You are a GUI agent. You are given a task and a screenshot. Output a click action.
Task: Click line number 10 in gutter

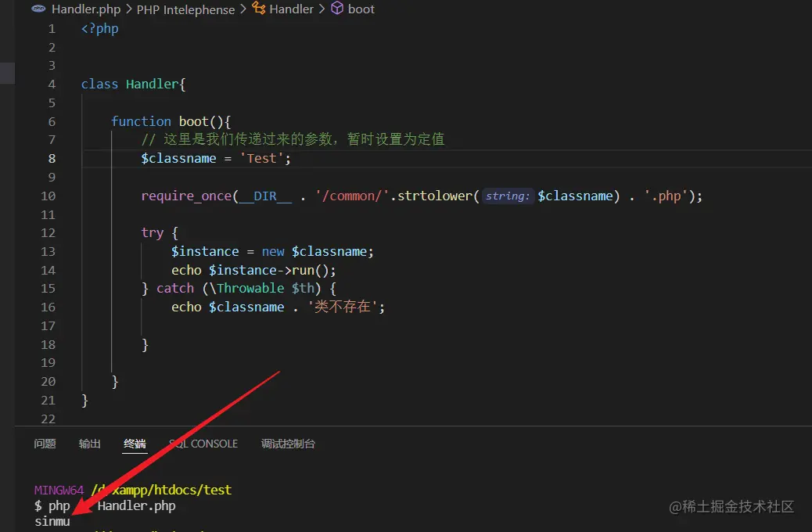(49, 196)
